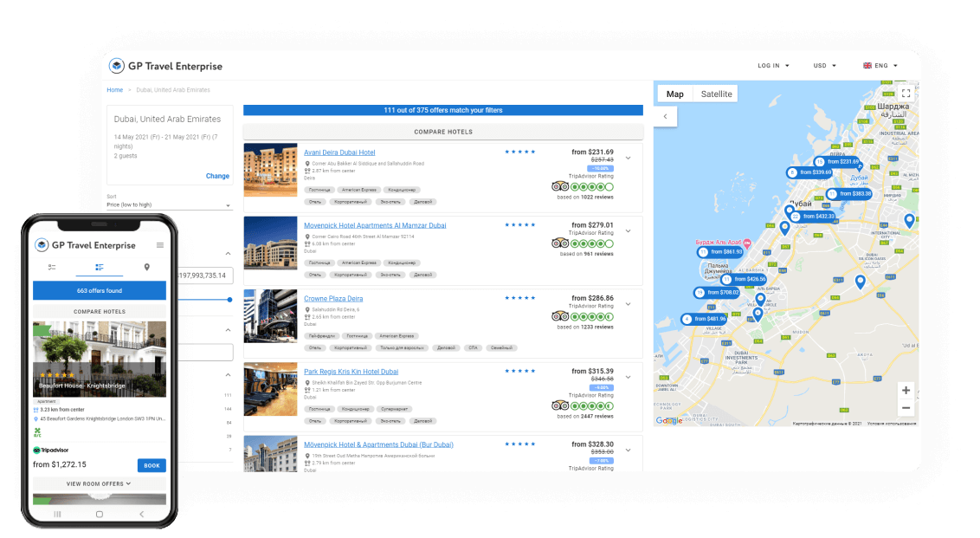Click the TripAdvisor owl icon for Avani Deira
Image resolution: width=980 pixels, height=538 pixels.
[560, 186]
